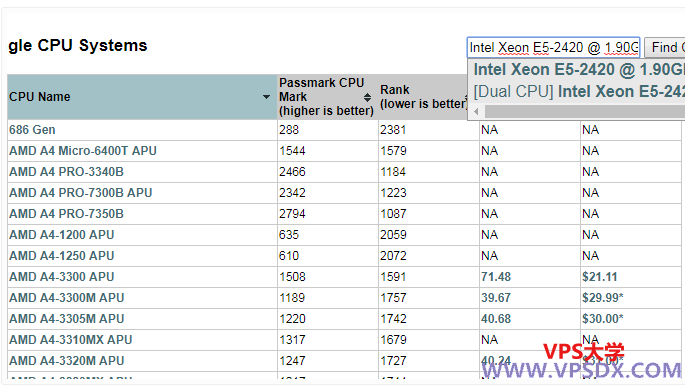Image resolution: width=685 pixels, height=387 pixels.
Task: Click the suggestion scrollbar left arrow
Action: click(476, 111)
